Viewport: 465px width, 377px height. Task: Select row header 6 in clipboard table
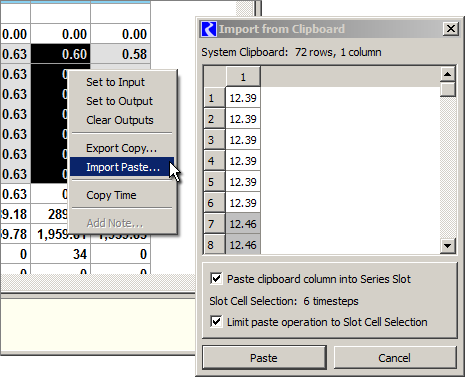coord(214,203)
